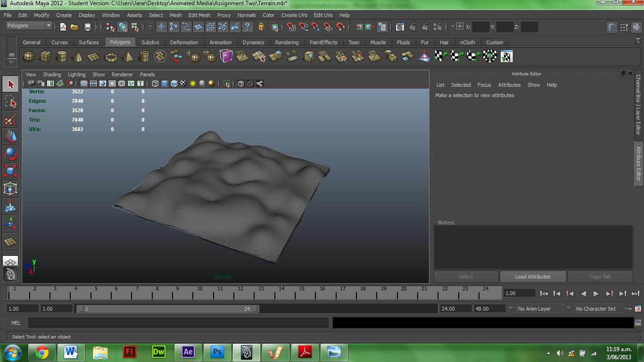Image resolution: width=644 pixels, height=362 pixels.
Task: Open Attribute Editor Focus menu
Action: coord(484,85)
